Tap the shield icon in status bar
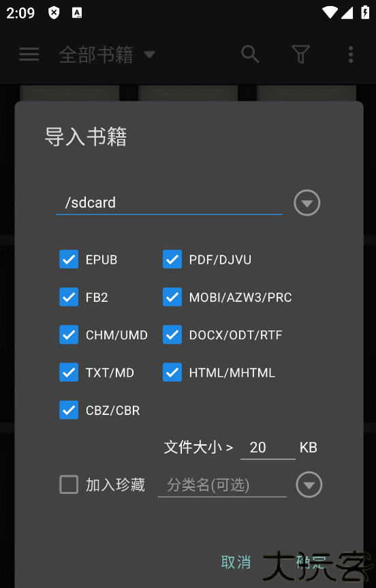This screenshot has height=588, width=376. click(54, 13)
